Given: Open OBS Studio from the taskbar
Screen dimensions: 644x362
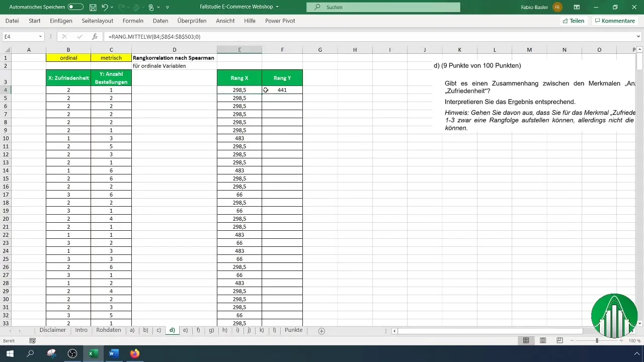Looking at the screenshot, I should (72, 353).
